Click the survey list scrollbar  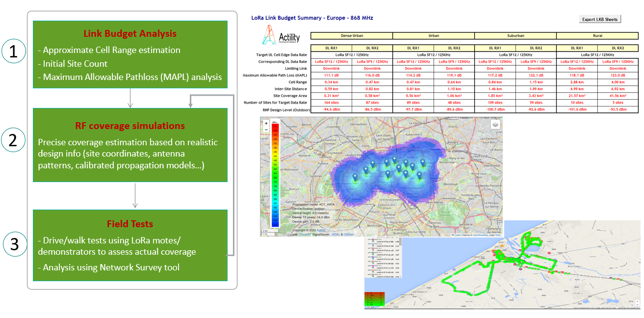coord(400,242)
